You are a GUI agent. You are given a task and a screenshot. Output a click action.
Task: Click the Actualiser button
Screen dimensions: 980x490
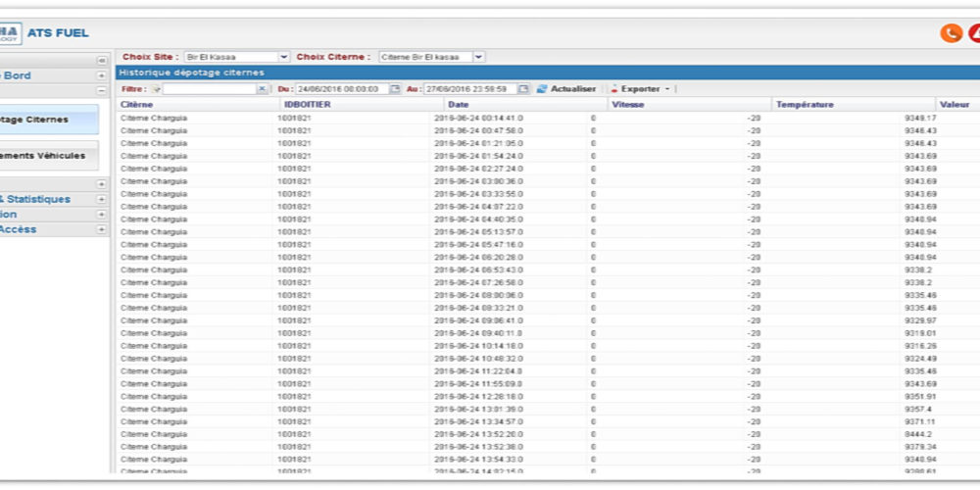565,89
